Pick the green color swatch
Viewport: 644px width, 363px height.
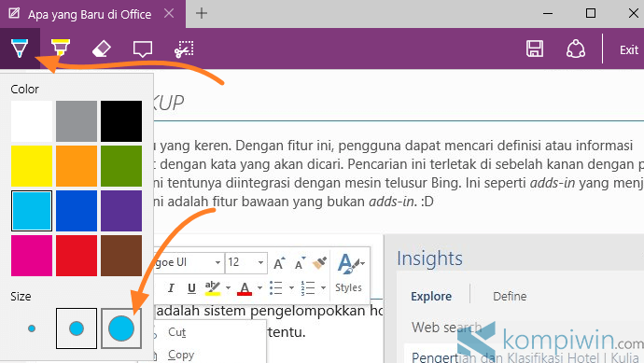coord(121,166)
